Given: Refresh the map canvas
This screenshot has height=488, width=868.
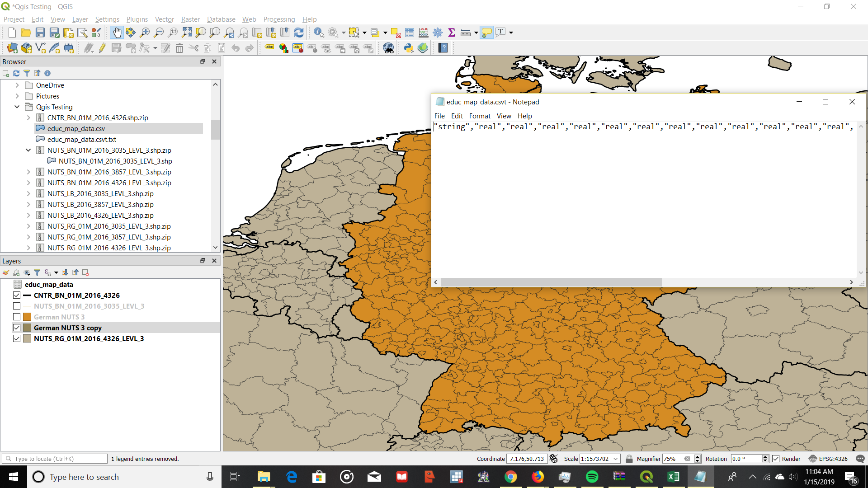Looking at the screenshot, I should tap(299, 33).
